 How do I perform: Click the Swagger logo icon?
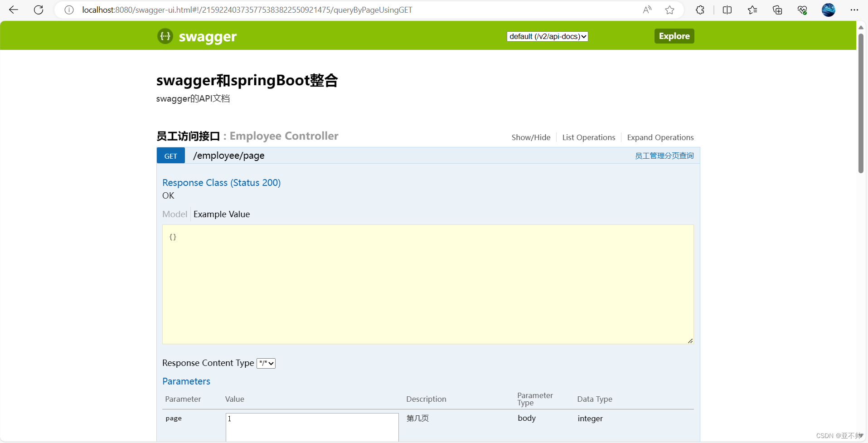click(x=165, y=36)
